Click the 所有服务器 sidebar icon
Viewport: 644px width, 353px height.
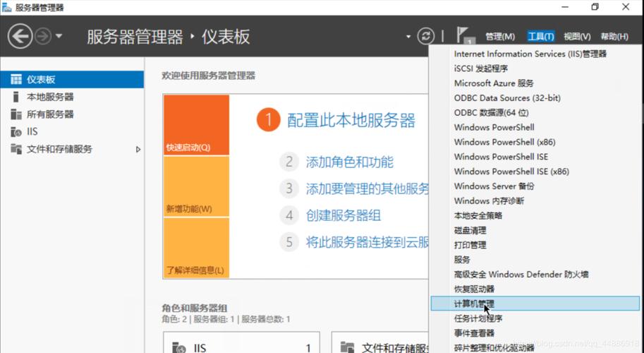point(16,114)
